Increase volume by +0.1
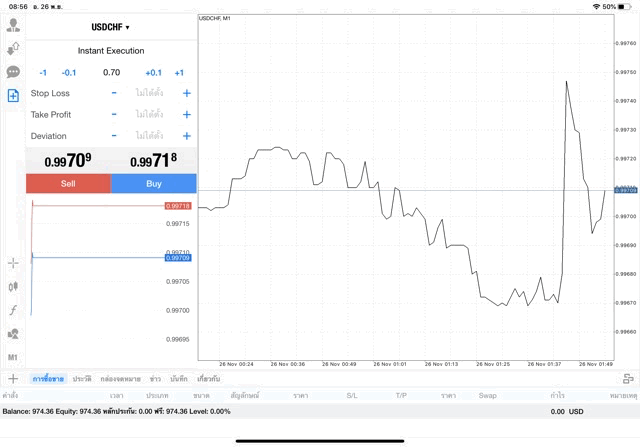 pyautogui.click(x=153, y=72)
